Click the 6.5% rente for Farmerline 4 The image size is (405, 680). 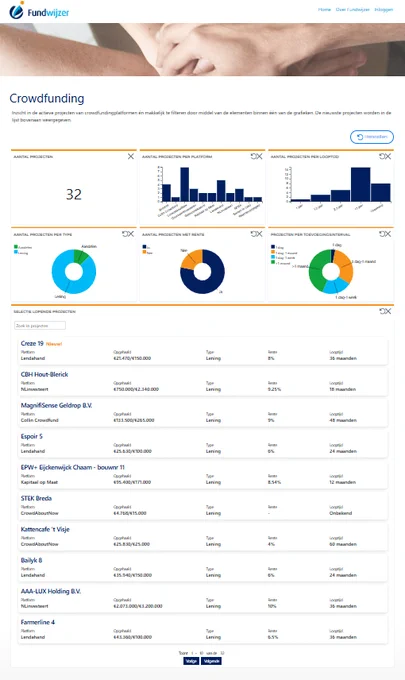tap(273, 637)
